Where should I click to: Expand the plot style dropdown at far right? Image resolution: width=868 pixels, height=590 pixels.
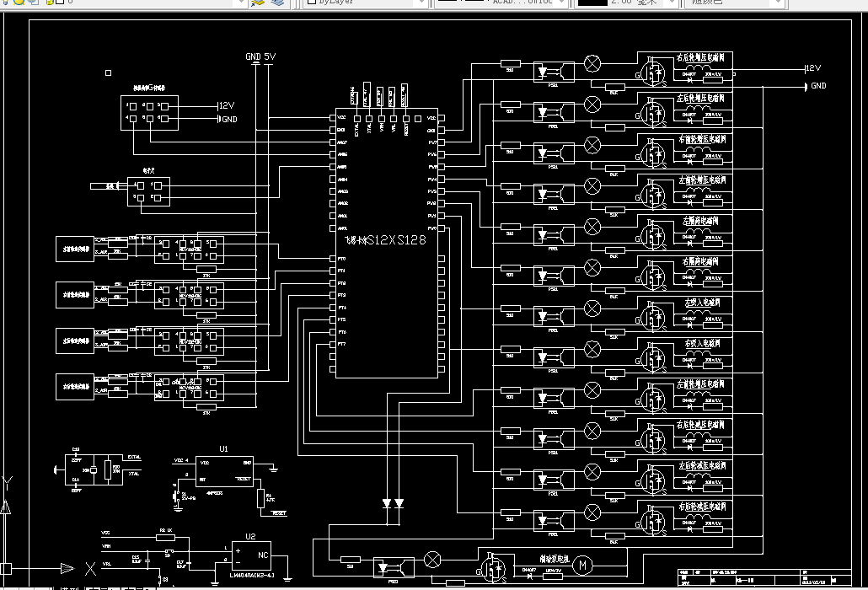point(779,3)
